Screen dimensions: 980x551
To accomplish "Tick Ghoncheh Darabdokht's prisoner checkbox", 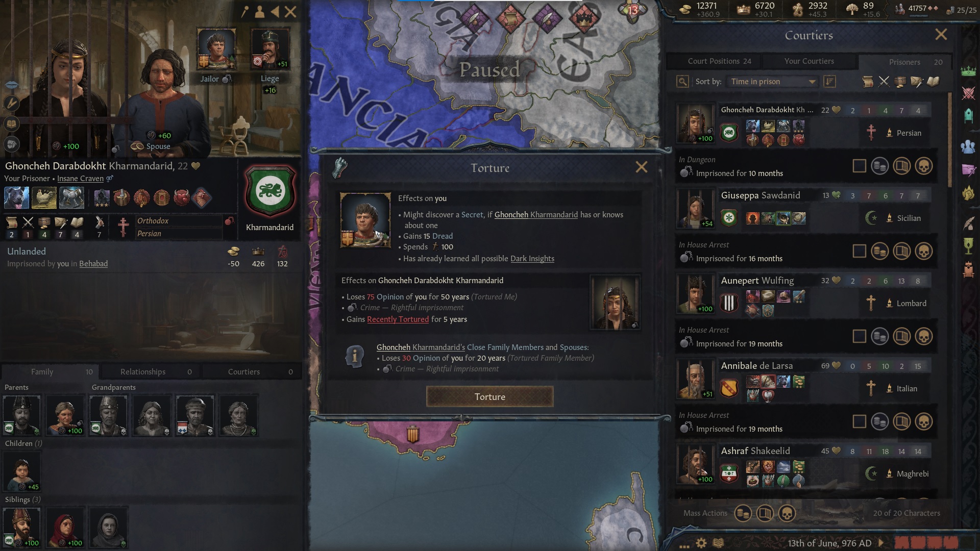I will [860, 166].
